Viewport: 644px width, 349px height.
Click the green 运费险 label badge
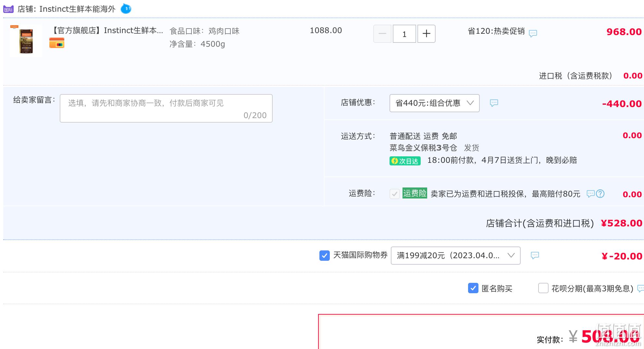pos(415,193)
